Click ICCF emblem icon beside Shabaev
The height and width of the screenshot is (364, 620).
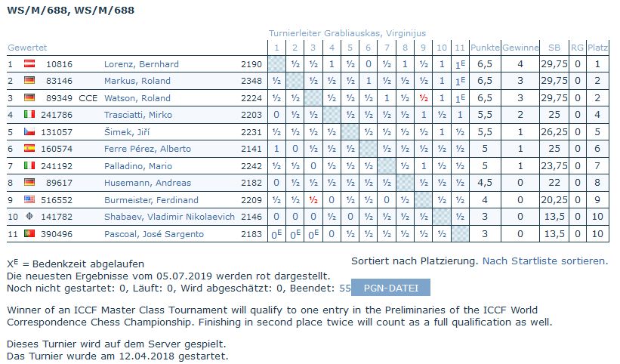(x=30, y=217)
